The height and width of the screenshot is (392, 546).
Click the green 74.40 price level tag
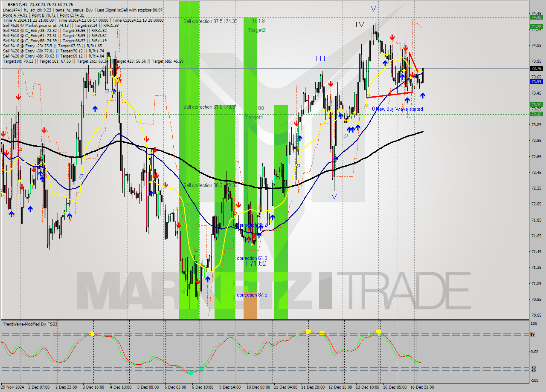click(536, 17)
